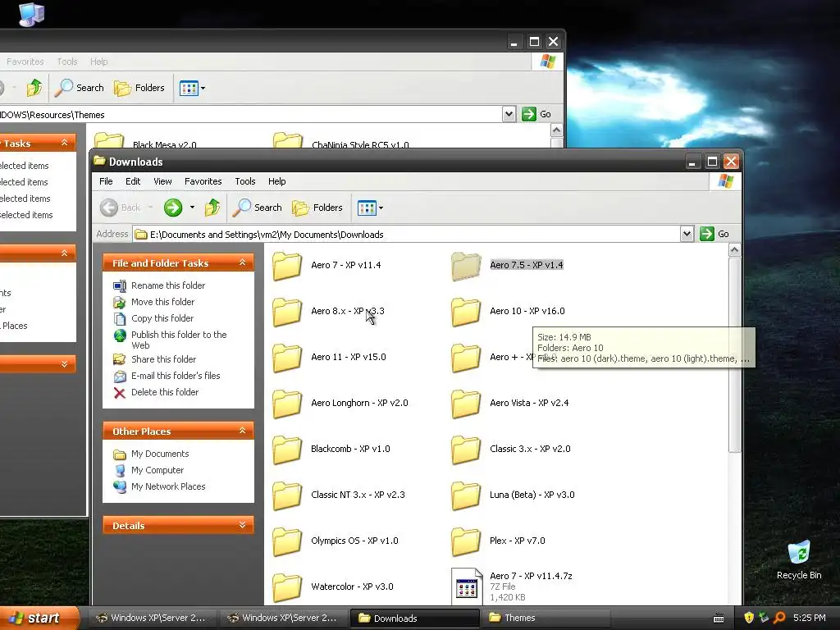
Task: Click Move this folder
Action: pos(163,302)
